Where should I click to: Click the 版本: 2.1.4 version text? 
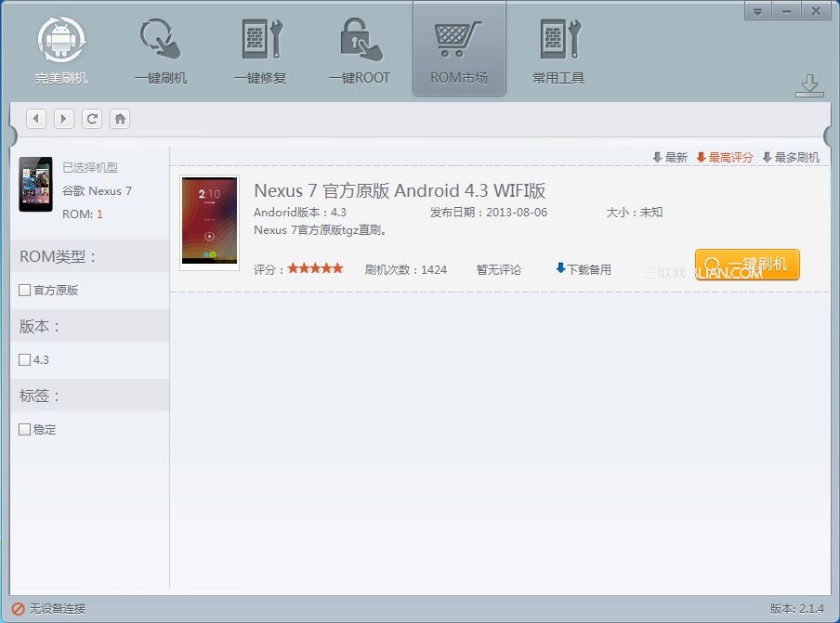click(x=796, y=608)
